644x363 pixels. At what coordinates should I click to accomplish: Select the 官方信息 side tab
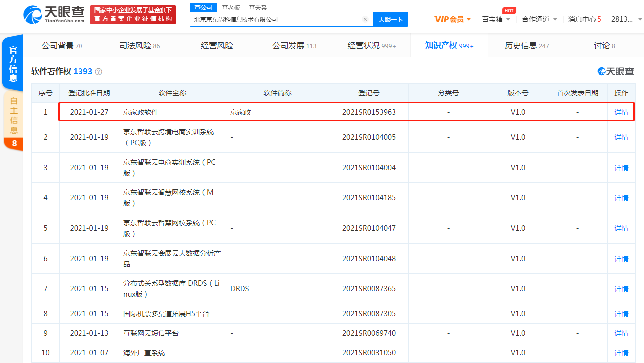13,64
